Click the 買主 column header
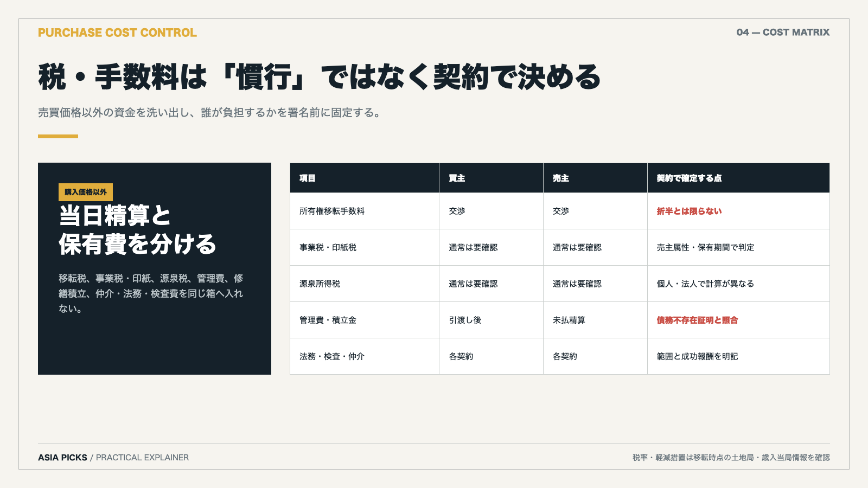 [x=457, y=178]
